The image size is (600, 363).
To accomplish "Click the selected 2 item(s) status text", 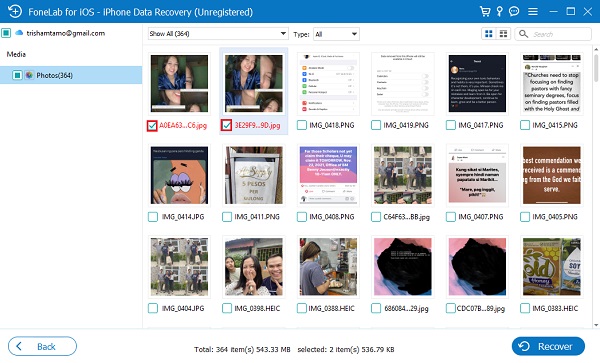I will [x=346, y=349].
